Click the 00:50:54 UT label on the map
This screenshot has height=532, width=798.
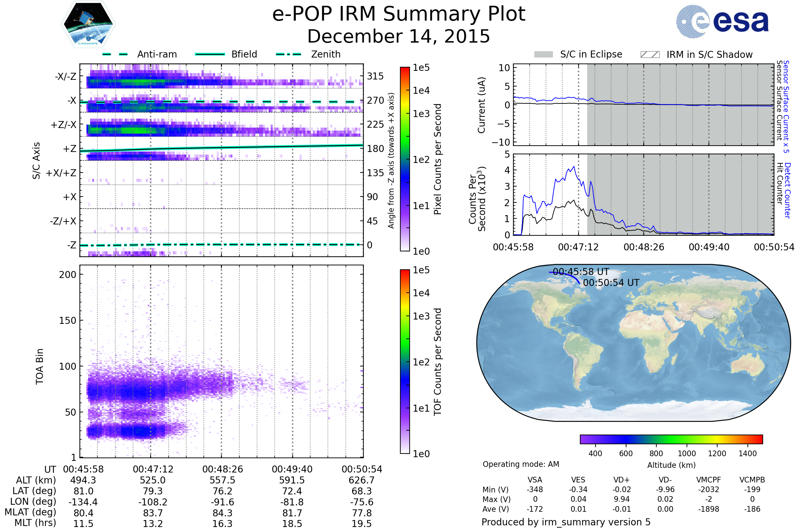click(x=611, y=283)
